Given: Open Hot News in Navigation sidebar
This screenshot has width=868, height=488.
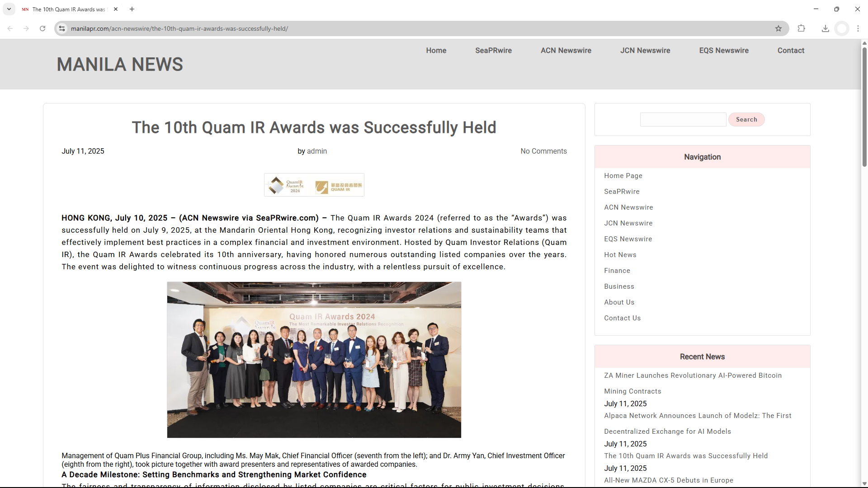Looking at the screenshot, I should 620,255.
